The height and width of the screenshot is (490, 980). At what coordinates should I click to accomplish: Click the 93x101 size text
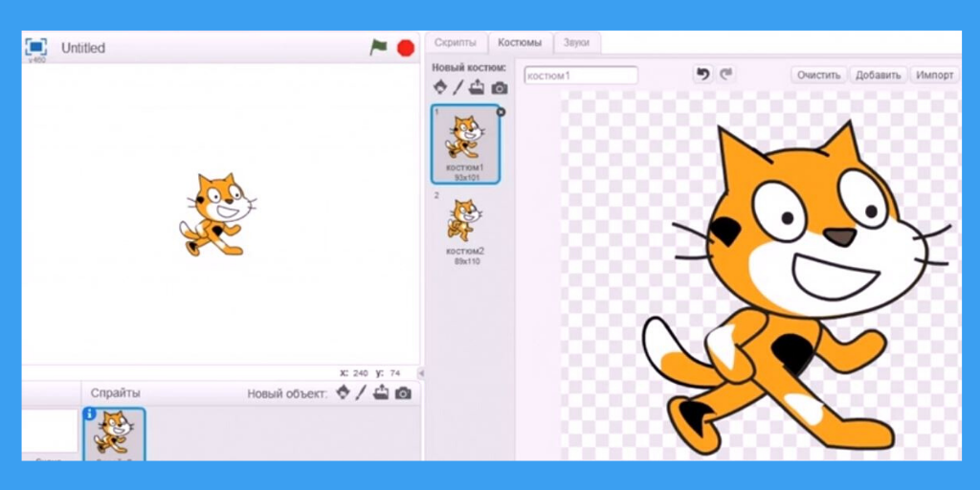coord(465,178)
